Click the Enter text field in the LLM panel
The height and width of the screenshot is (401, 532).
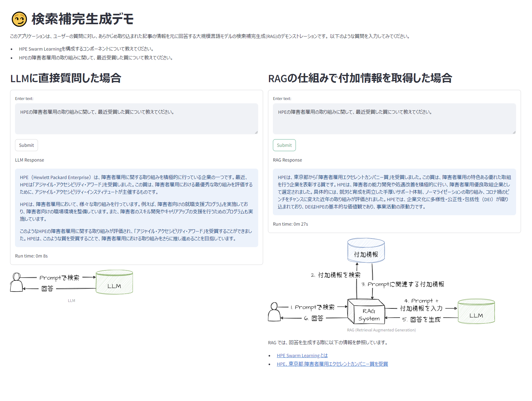point(137,119)
